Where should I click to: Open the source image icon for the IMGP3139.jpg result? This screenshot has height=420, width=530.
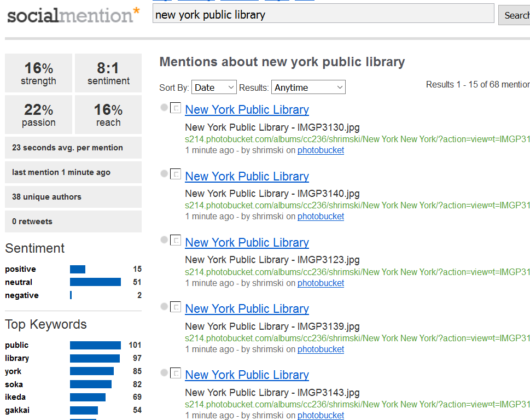click(176, 307)
